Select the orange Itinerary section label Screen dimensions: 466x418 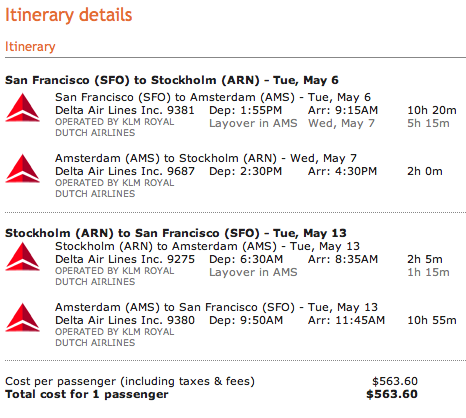click(x=30, y=46)
